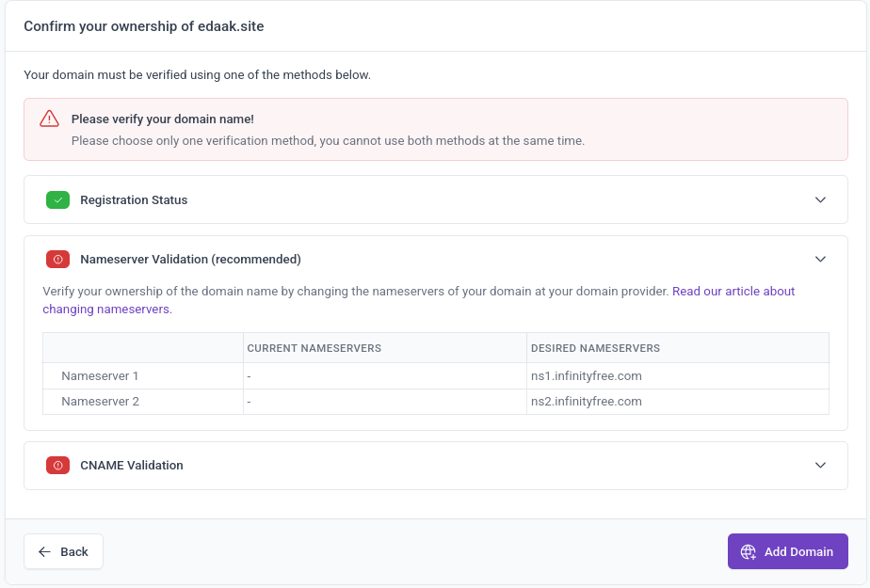Select the Registration Status section title

134,200
